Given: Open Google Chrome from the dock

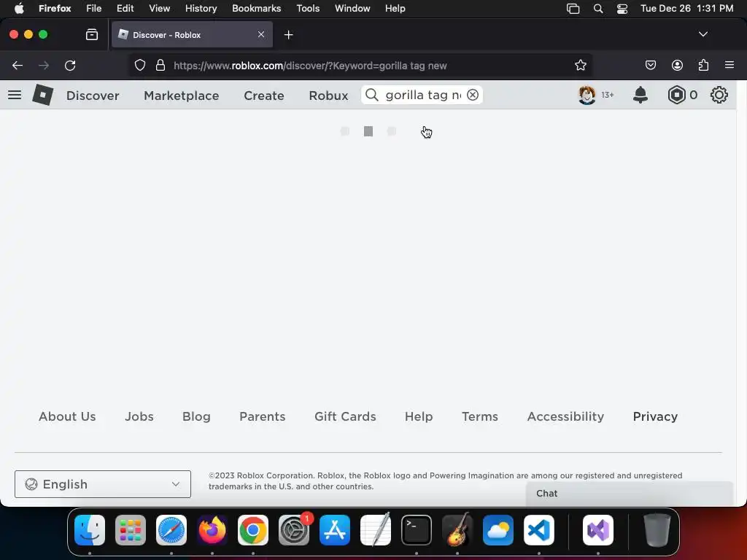Looking at the screenshot, I should 253,530.
